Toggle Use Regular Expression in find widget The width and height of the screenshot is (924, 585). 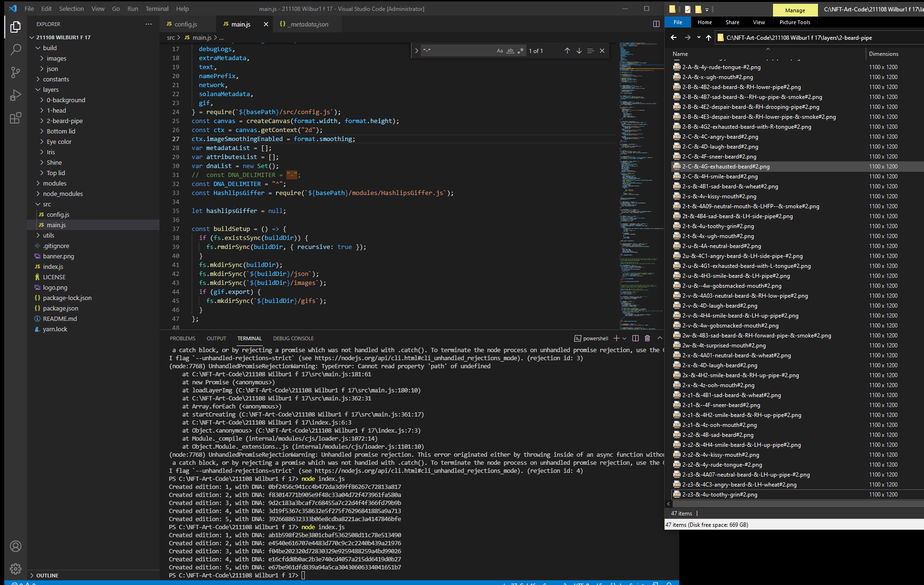click(521, 51)
